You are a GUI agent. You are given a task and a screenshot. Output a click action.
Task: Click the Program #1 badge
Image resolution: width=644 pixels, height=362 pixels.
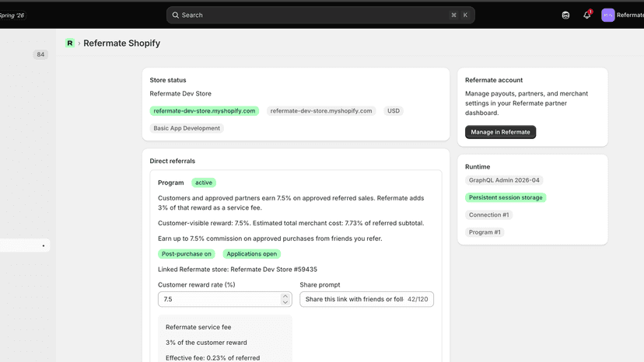[485, 232]
